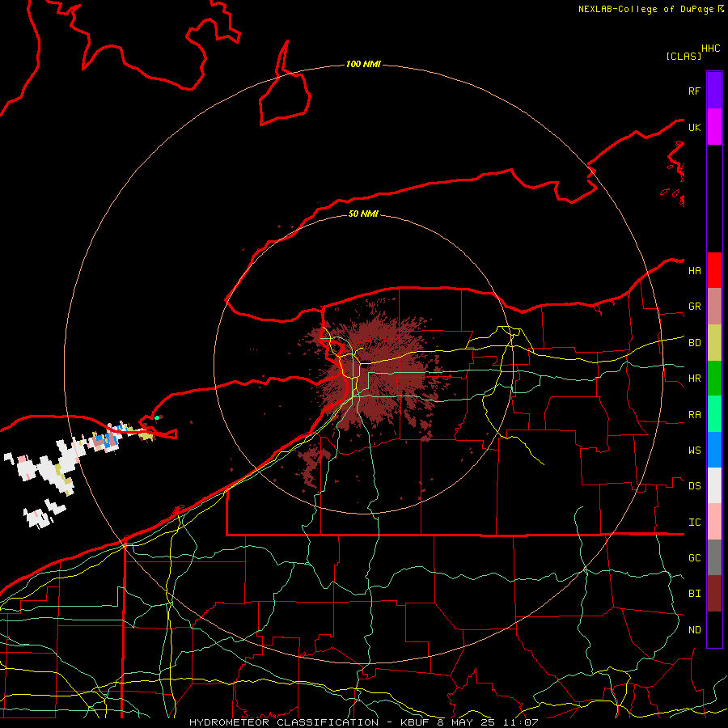Click the 100 NMI range ring label

tap(363, 64)
